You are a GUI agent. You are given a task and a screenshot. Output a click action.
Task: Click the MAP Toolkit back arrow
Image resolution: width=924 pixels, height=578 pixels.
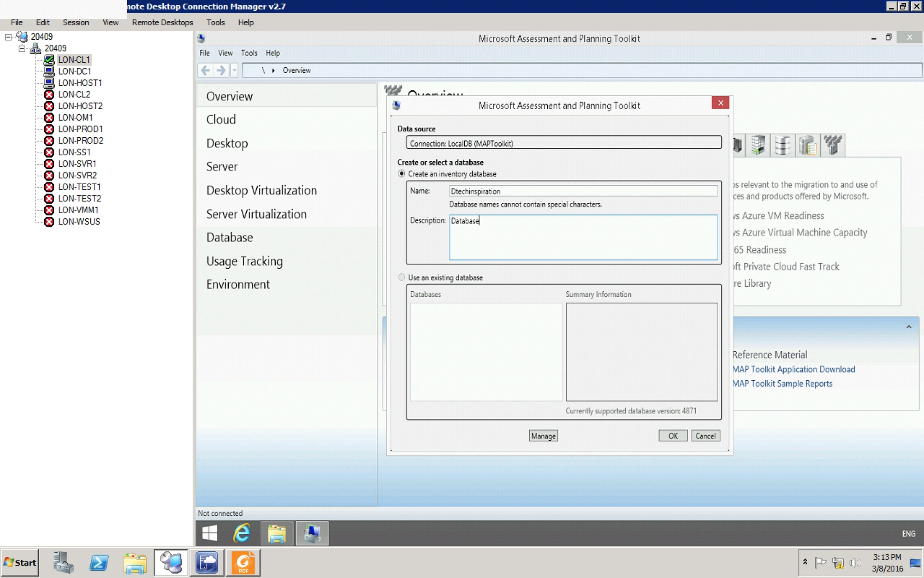(x=205, y=70)
